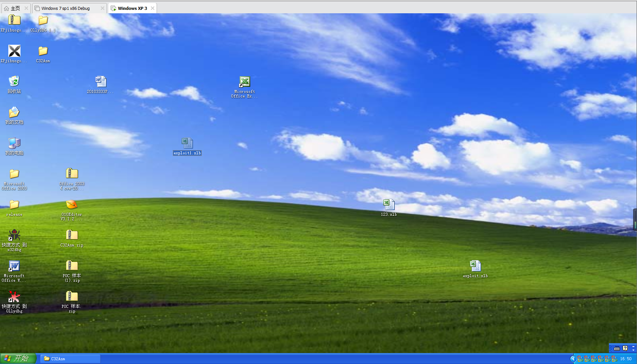Viewport: 637px width, 364px height.
Task: Click the first Office icon in system tray
Action: 580,359
